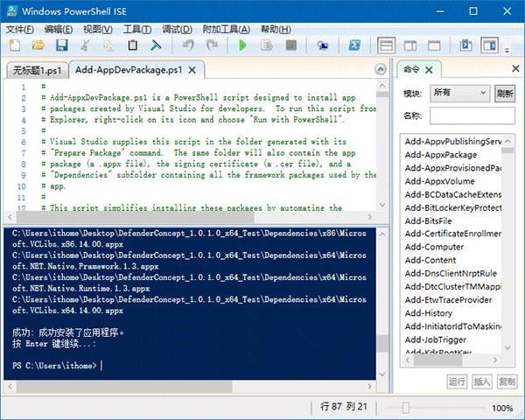The width and height of the screenshot is (525, 420).
Task: Click the 运行 button
Action: [x=457, y=381]
